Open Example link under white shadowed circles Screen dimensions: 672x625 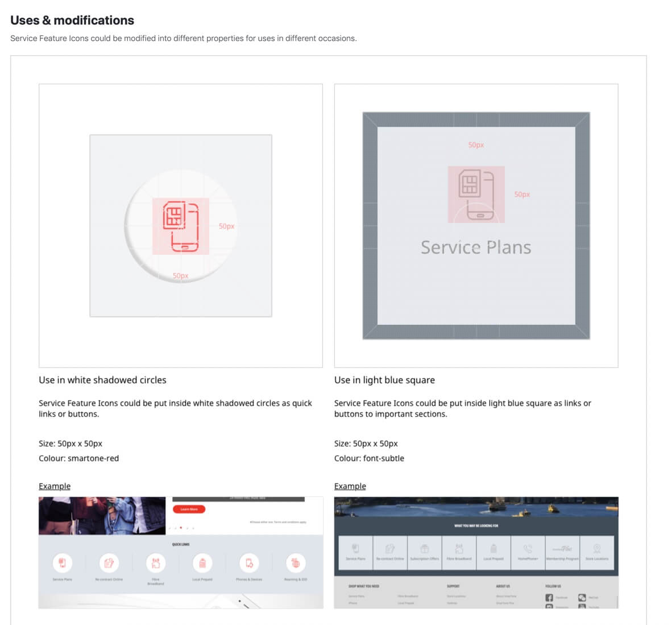[x=55, y=486]
